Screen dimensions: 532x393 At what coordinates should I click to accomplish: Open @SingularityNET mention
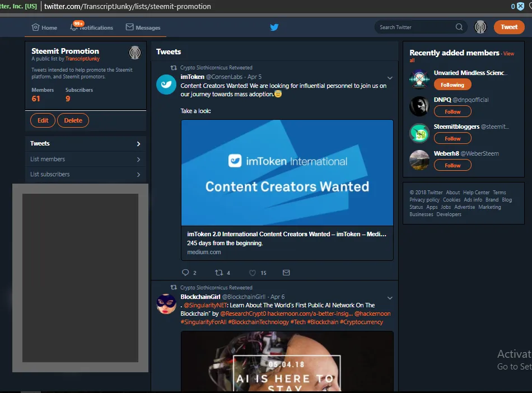[205, 305]
